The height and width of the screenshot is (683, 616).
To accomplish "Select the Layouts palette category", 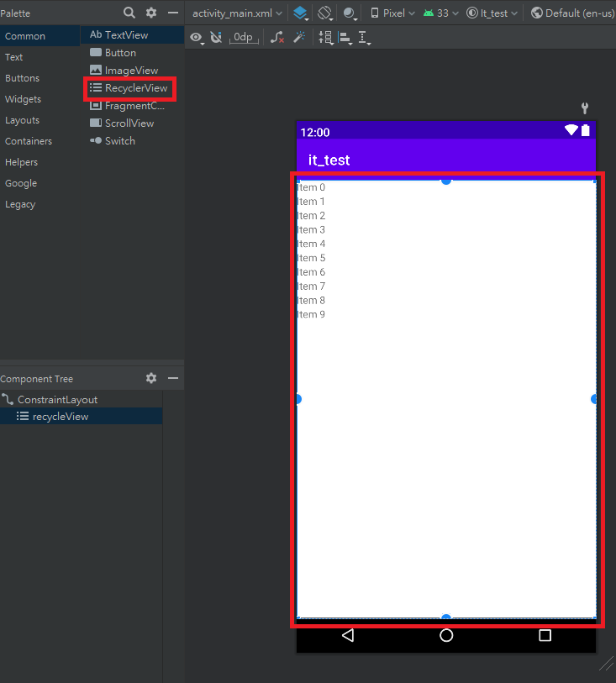I will click(x=40, y=120).
